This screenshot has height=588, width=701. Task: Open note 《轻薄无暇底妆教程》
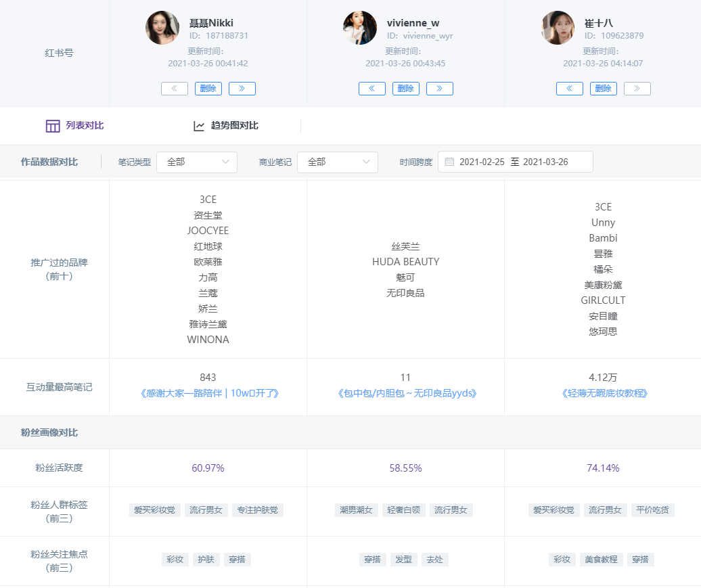point(604,393)
